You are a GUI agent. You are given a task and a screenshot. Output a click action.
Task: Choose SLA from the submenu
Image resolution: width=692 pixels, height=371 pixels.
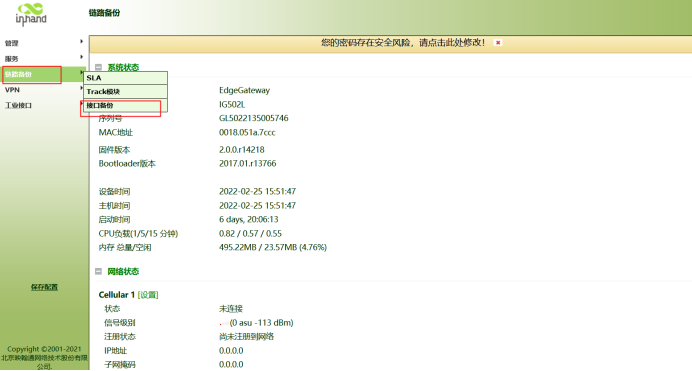(125, 78)
